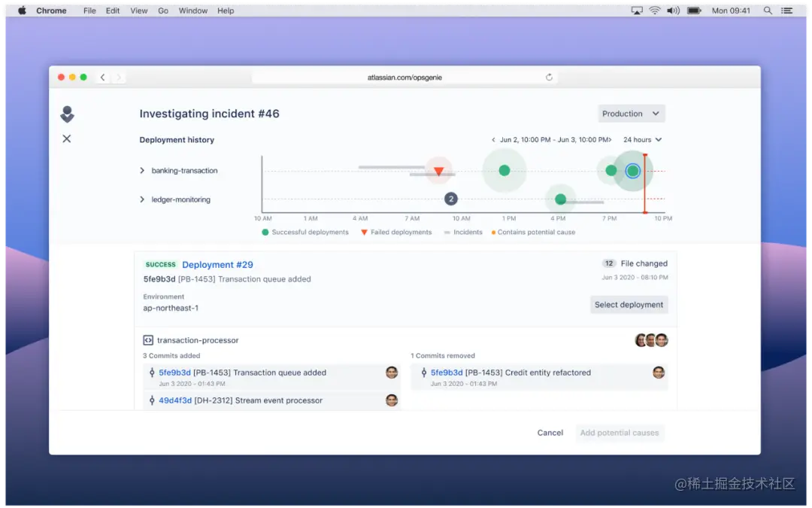Click Contains potential cause legend item
Screen dimensions: 812x508
533,233
